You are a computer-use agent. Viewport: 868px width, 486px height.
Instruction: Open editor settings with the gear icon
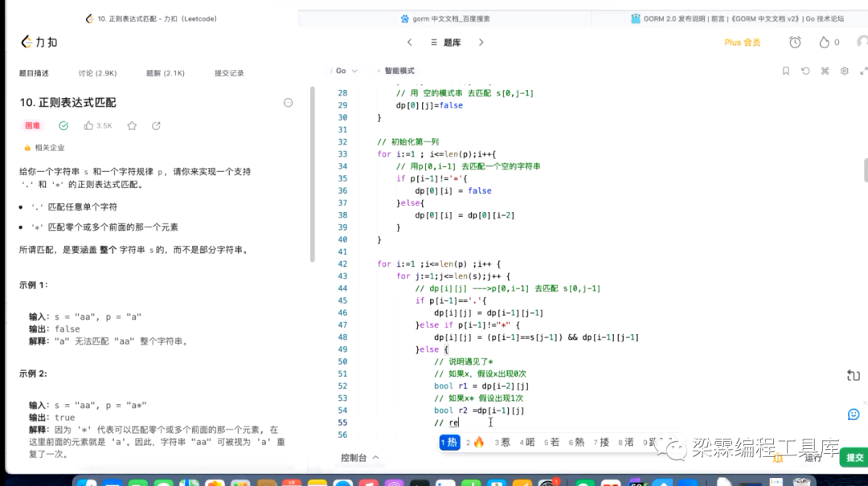(844, 71)
